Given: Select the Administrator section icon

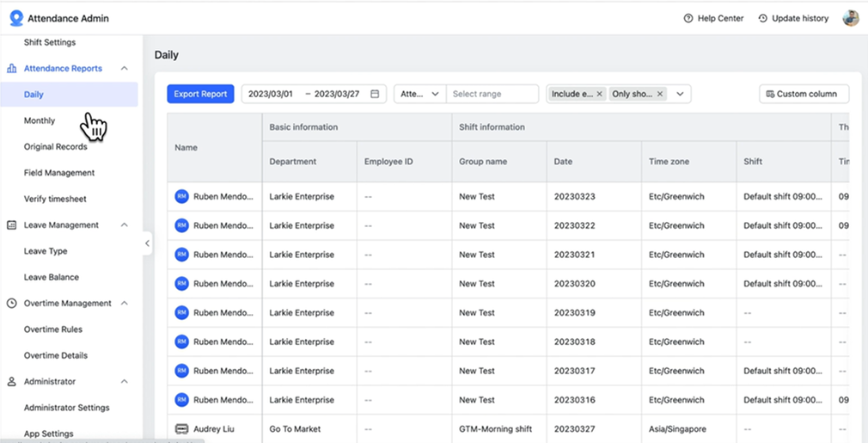Looking at the screenshot, I should tap(12, 382).
